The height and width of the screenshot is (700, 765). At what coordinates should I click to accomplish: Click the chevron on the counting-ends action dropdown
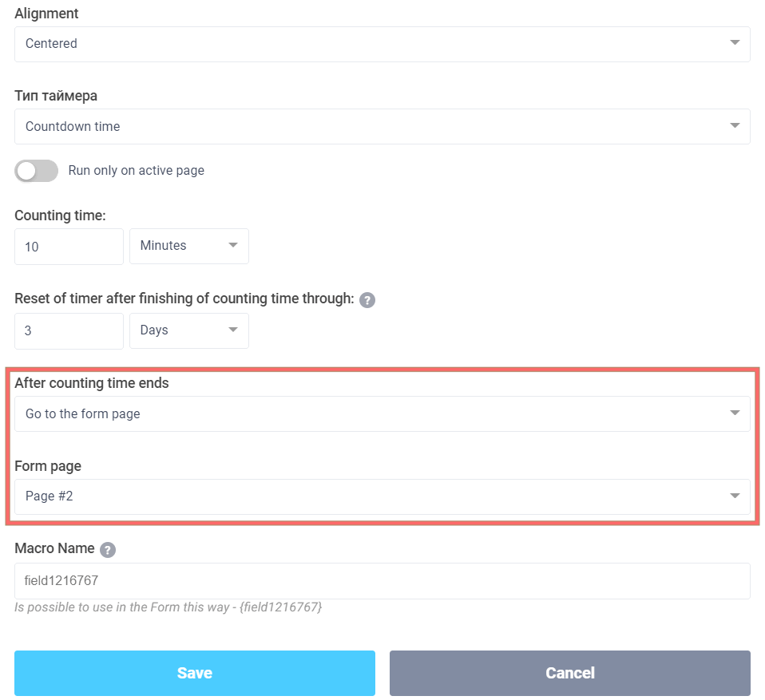pyautogui.click(x=735, y=413)
